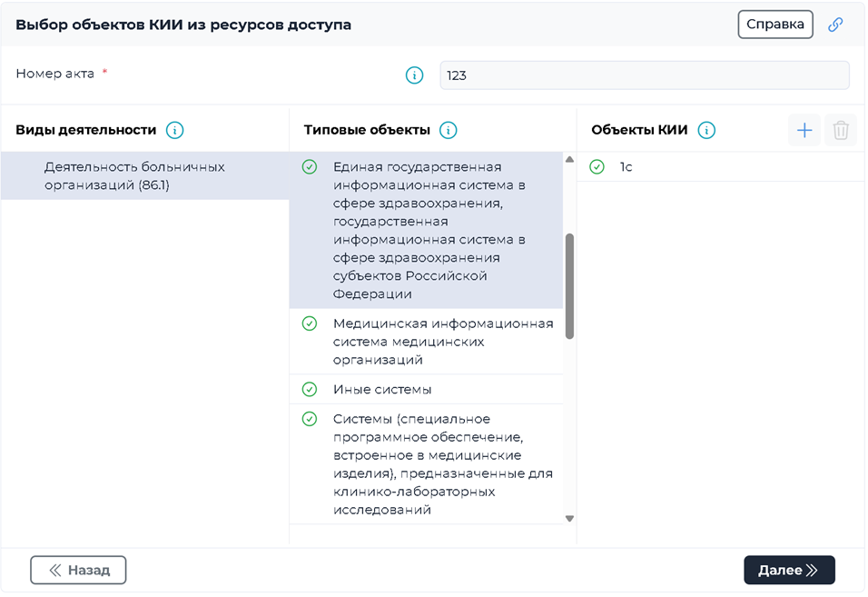
Task: Select Деятельность больничных организаций (86.1)
Action: [134, 176]
